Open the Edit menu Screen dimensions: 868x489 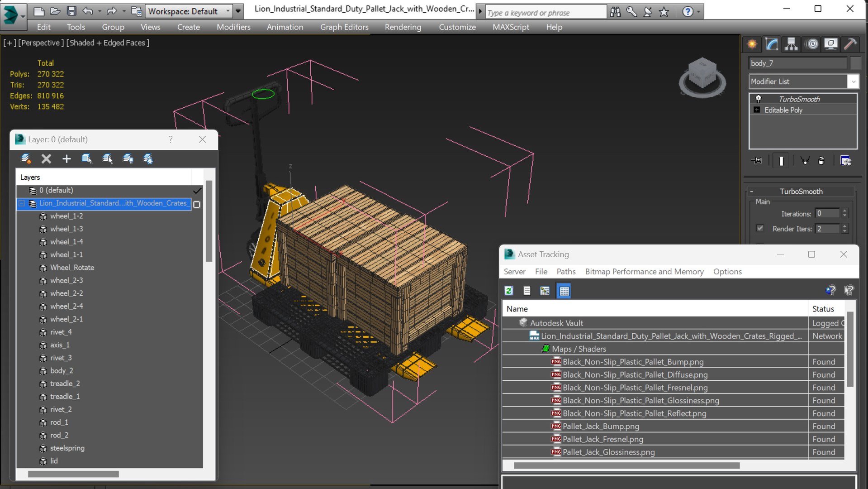click(x=43, y=27)
